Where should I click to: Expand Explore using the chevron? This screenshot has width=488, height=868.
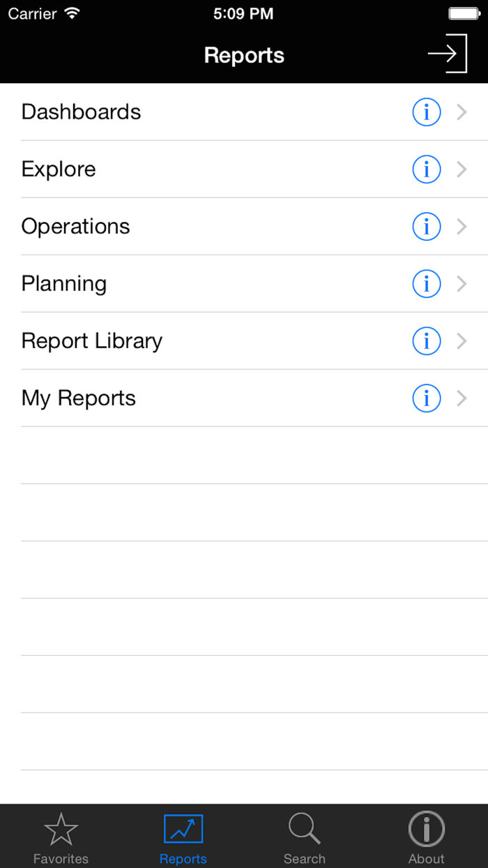[x=462, y=170]
